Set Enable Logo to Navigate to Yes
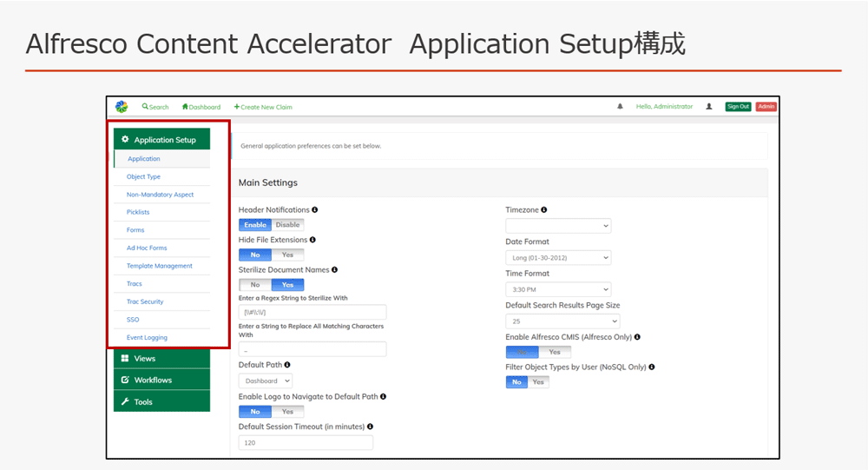Screen dimensions: 868x470 [287, 411]
